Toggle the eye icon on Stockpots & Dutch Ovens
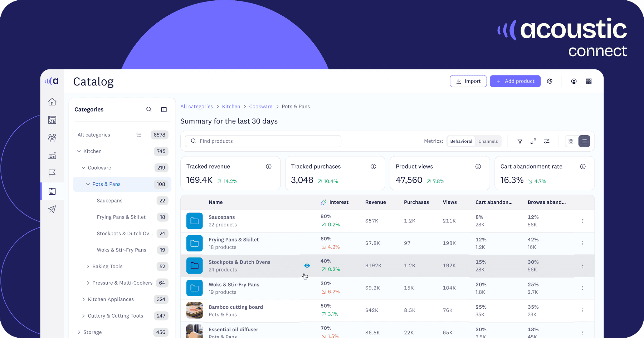This screenshot has height=338, width=644. point(307,266)
